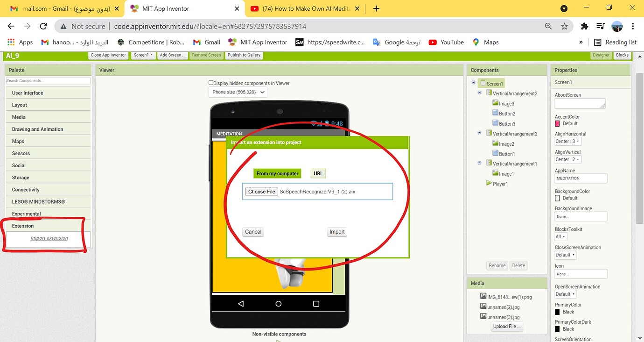
Task: Reload the App Inventor page
Action: click(43, 26)
